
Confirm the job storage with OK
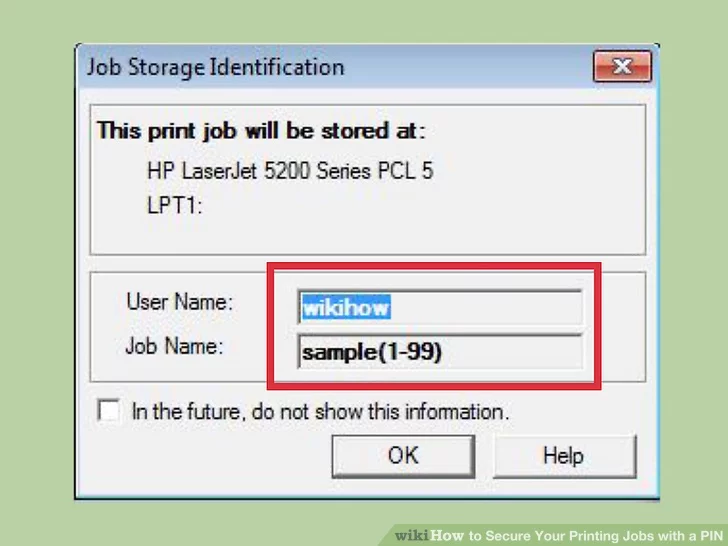(x=403, y=456)
